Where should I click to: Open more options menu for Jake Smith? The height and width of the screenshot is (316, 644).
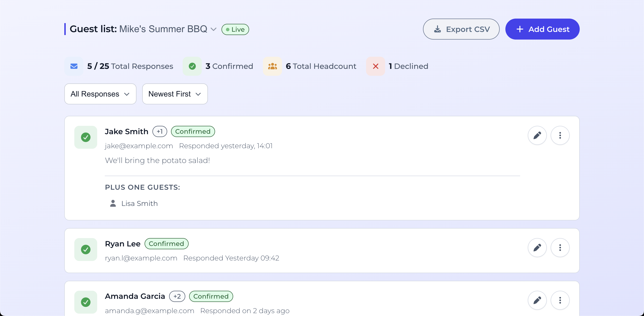coord(560,135)
